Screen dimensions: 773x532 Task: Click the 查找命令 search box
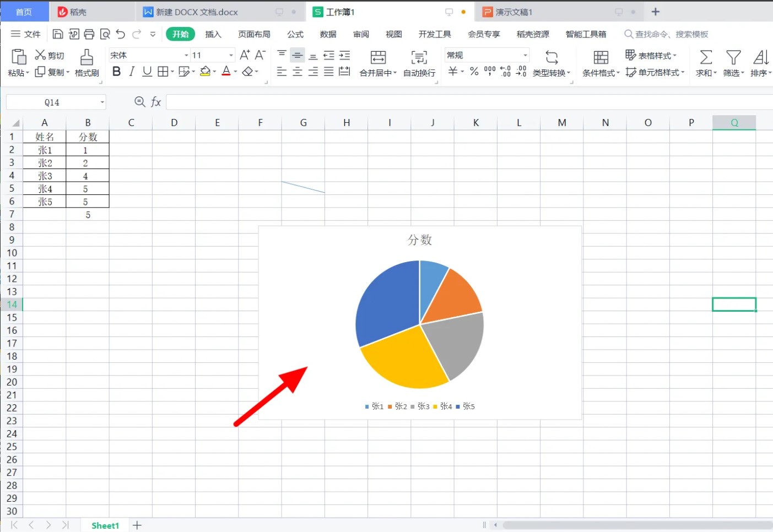coord(667,34)
